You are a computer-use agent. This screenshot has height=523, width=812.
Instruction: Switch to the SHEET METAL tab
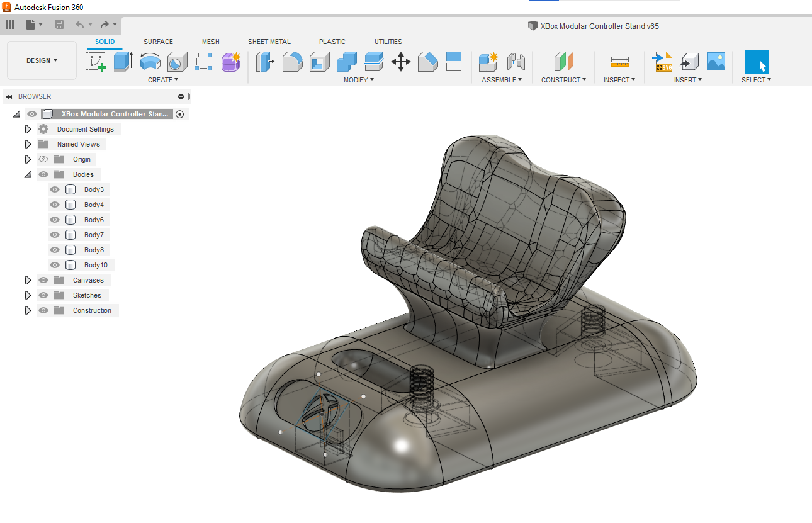tap(269, 42)
